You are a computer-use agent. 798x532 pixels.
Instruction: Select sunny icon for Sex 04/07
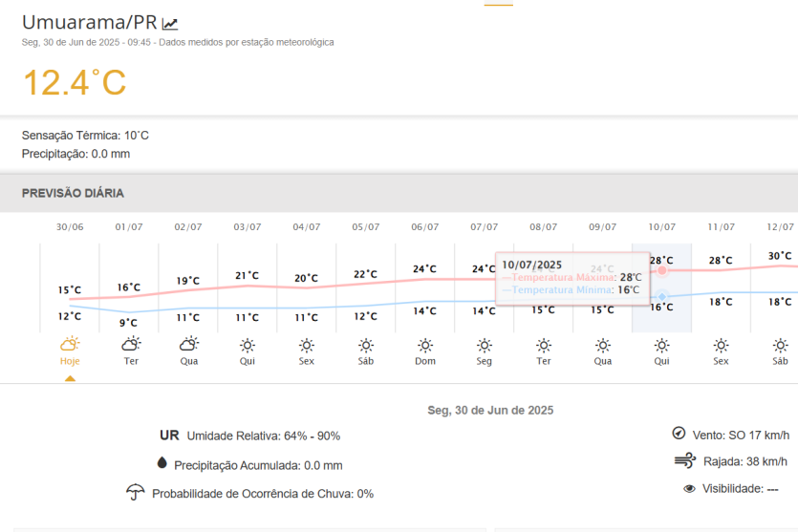307,345
